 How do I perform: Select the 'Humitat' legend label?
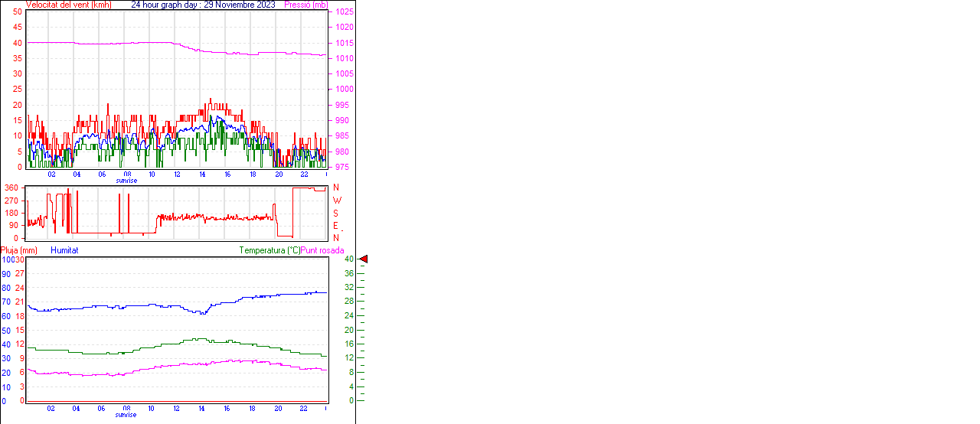tap(64, 250)
